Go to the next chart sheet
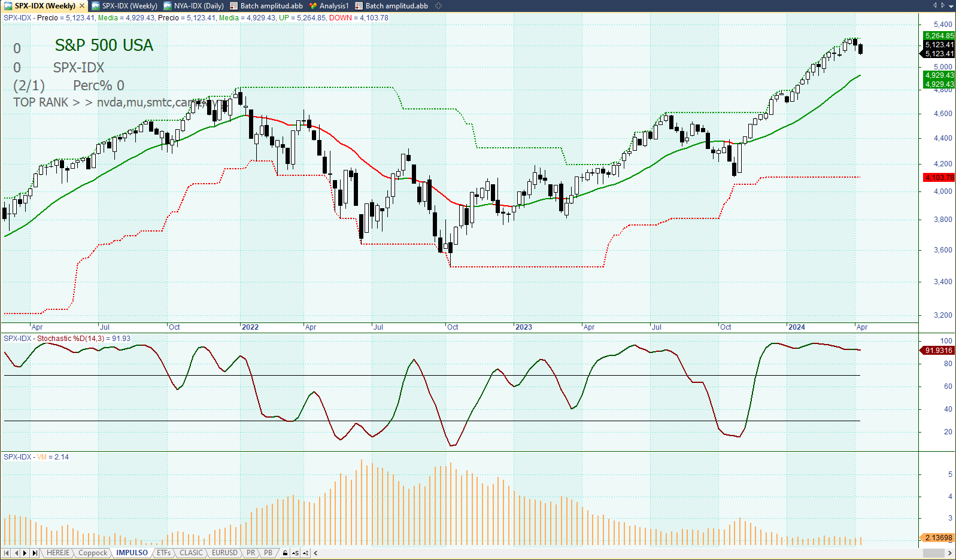The width and height of the screenshot is (956, 560). (x=25, y=553)
